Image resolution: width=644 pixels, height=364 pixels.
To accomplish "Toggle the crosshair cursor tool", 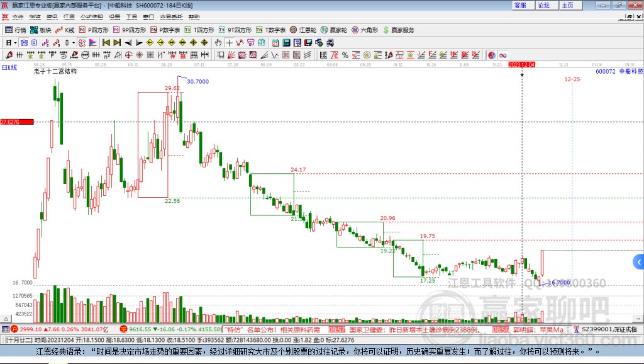I will (x=229, y=43).
